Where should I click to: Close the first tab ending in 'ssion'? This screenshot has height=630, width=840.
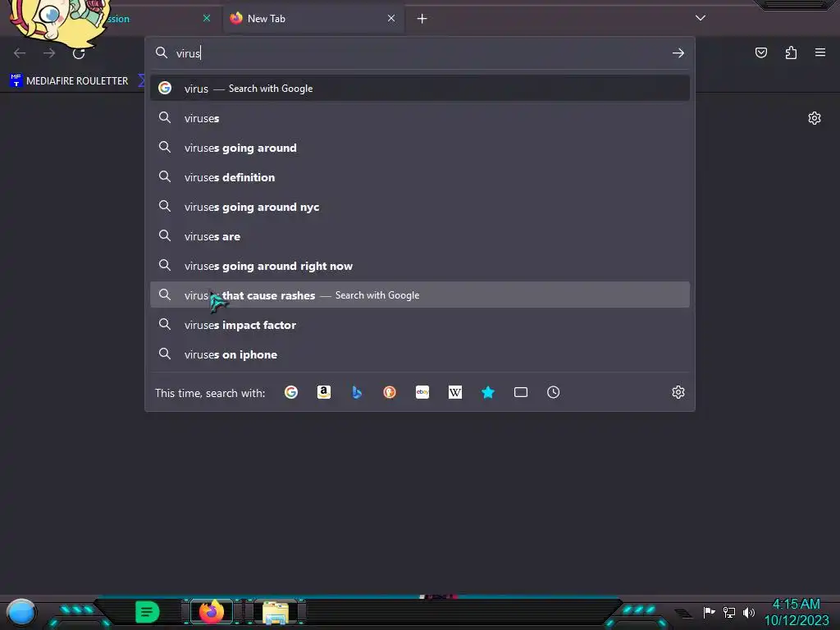point(207,18)
